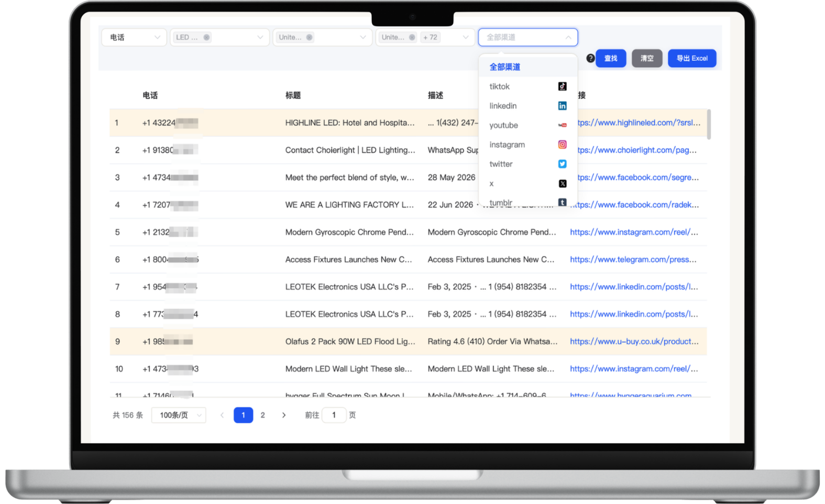Click the instagram icon in channel dropdown
The height and width of the screenshot is (504, 825).
[562, 145]
